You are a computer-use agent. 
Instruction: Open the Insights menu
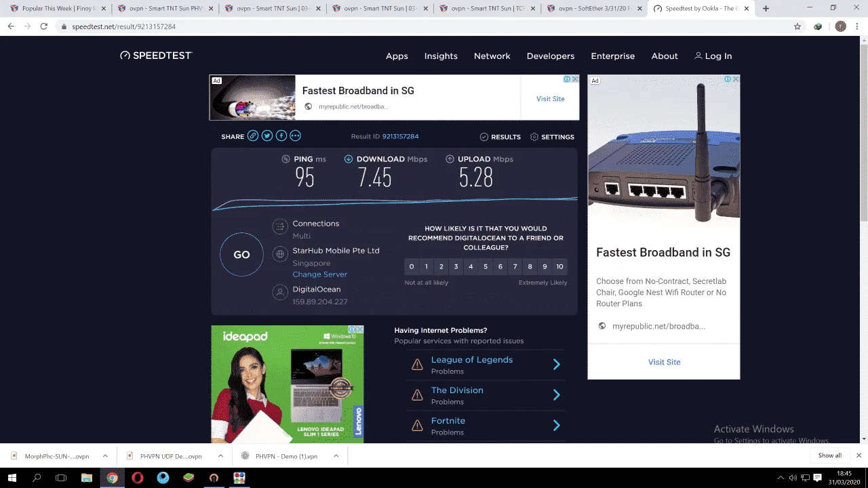click(x=441, y=56)
